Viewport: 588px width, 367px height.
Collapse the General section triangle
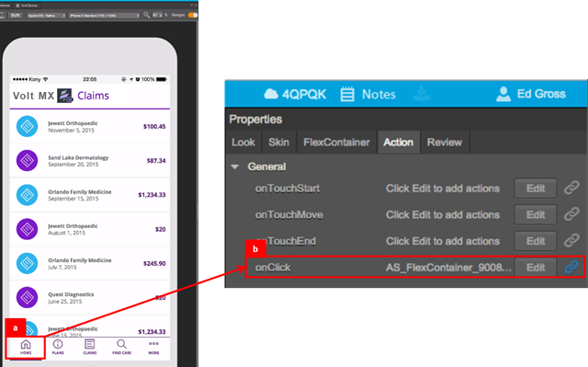click(235, 166)
